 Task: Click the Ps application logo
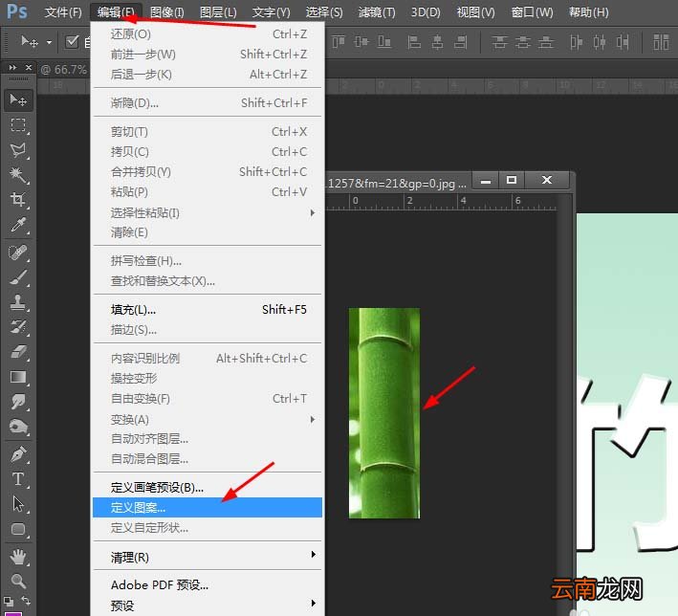tap(17, 11)
